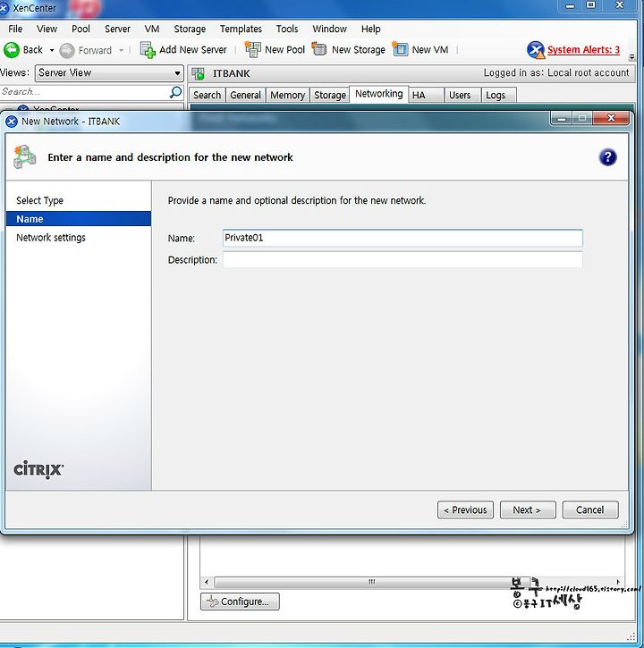Open the Server View combo box
Viewport: 644px width, 648px height.
(x=109, y=72)
